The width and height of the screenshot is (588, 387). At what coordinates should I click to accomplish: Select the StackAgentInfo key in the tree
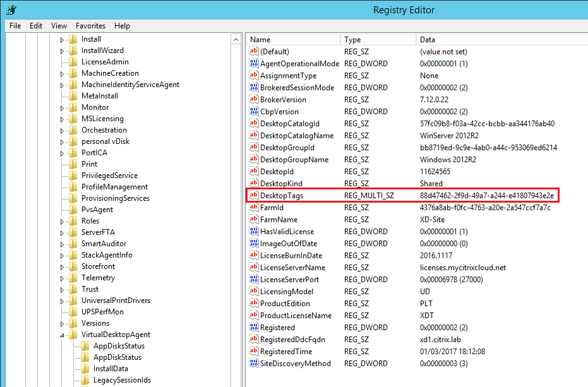(x=107, y=255)
